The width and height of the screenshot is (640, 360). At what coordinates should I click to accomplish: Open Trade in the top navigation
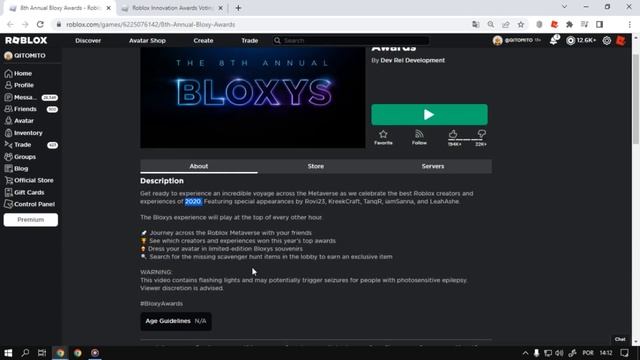tap(249, 41)
